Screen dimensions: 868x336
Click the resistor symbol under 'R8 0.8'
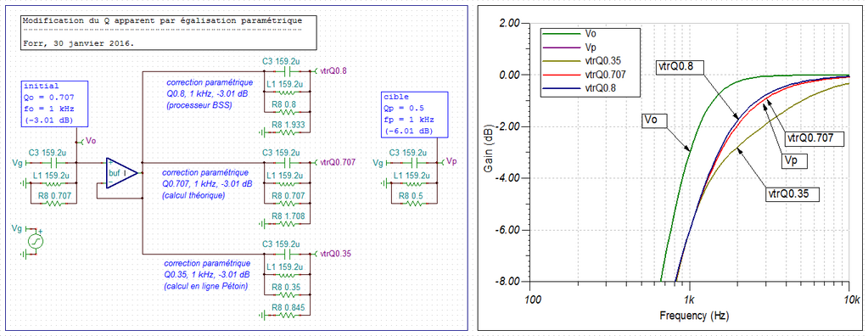tap(288, 111)
